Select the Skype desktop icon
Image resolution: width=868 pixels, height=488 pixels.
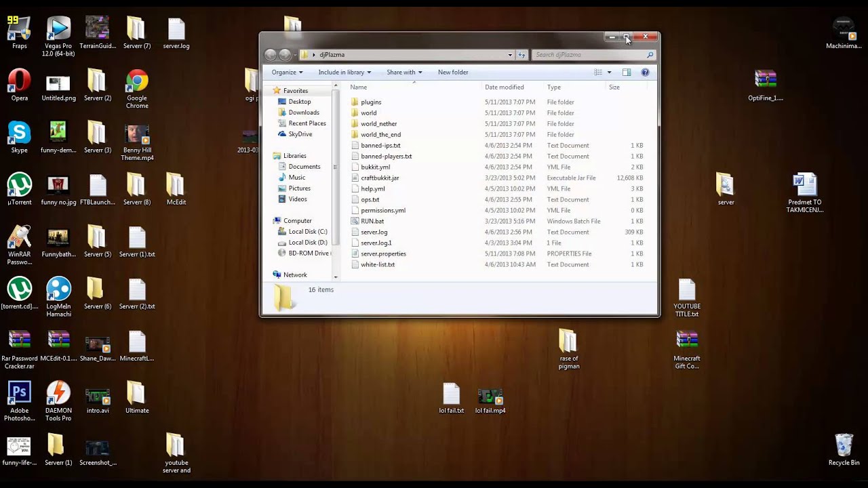click(x=19, y=138)
